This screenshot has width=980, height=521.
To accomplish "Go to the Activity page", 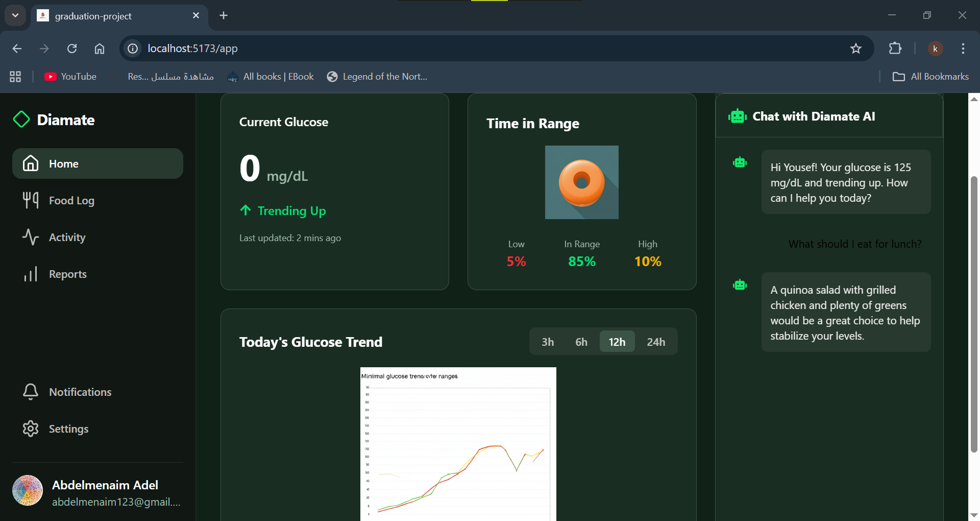I will click(x=67, y=238).
